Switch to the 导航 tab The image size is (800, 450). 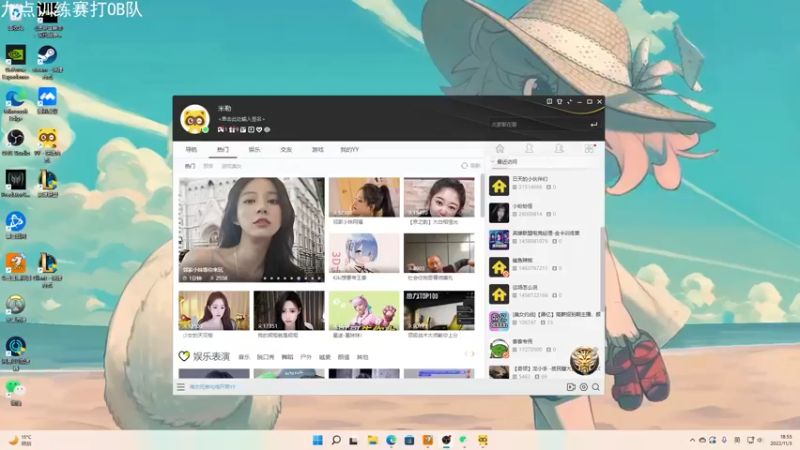pyautogui.click(x=191, y=149)
